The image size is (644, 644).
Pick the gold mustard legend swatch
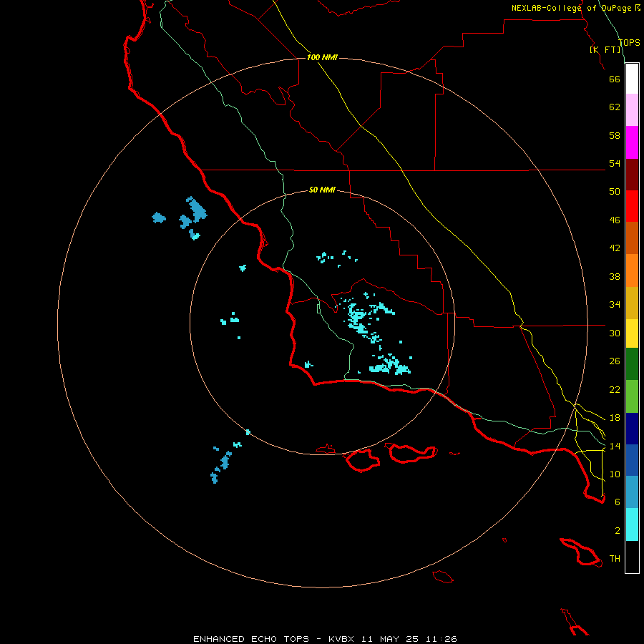(x=632, y=303)
